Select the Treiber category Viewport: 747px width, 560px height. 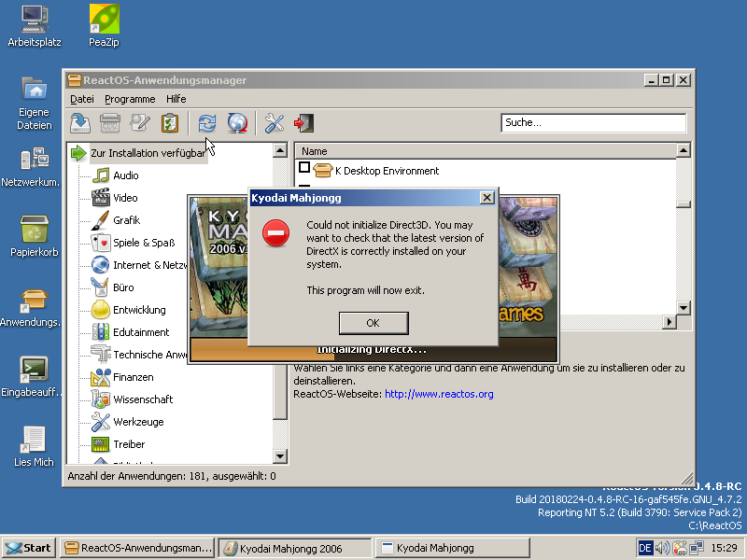119,444
